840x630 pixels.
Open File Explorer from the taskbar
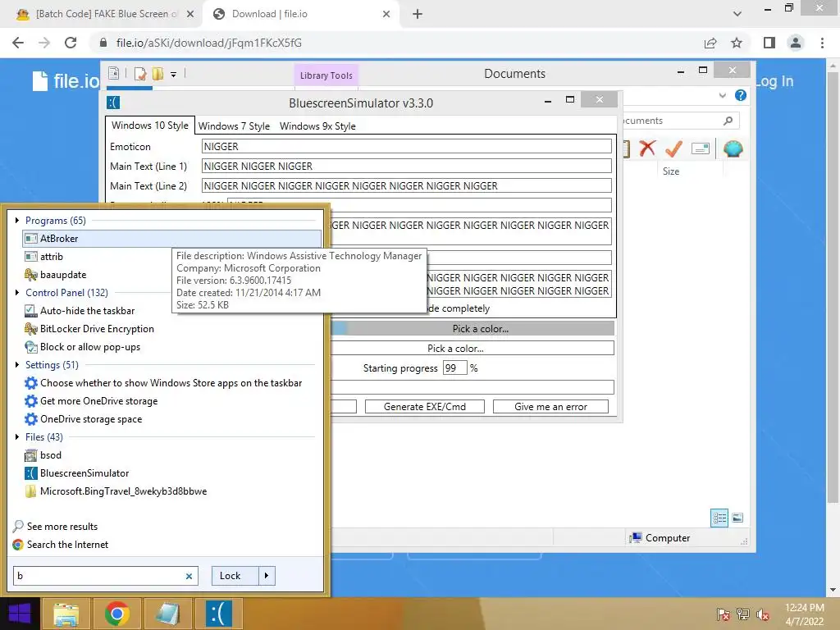[66, 614]
